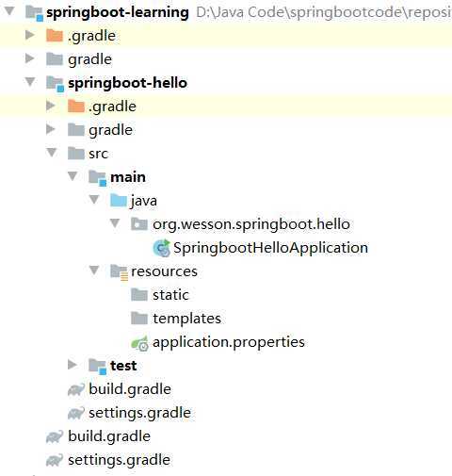This screenshot has width=452, height=476.
Task: Select the templates folder
Action: coord(176,319)
